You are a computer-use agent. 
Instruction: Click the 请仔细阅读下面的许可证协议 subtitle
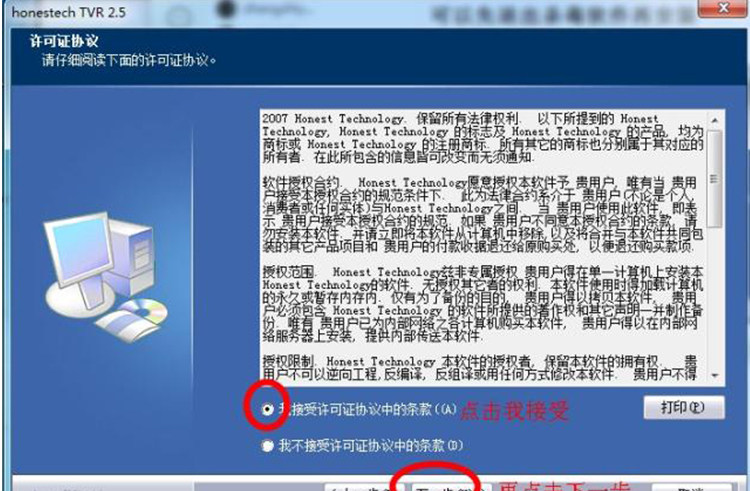129,61
